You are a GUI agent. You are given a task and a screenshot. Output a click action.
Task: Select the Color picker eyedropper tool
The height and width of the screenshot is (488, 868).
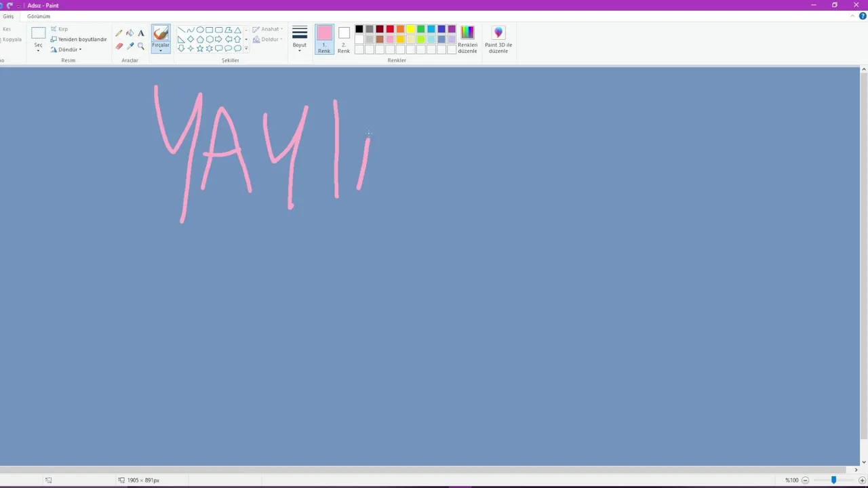130,46
